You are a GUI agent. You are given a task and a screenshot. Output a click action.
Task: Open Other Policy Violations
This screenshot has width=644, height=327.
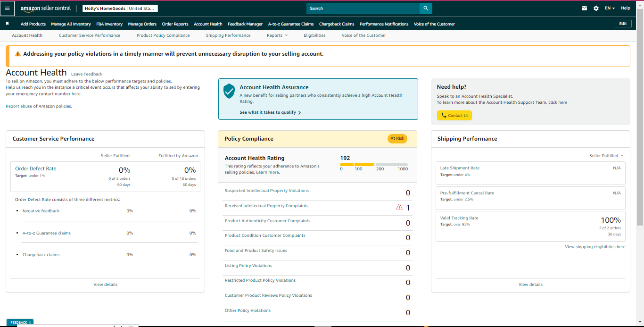click(248, 310)
